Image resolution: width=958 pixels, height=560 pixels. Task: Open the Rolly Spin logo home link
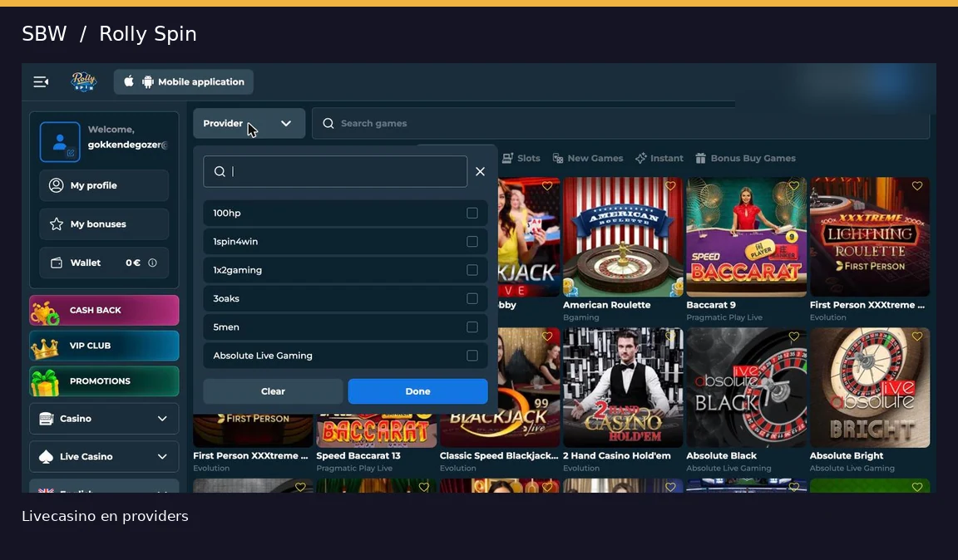click(x=84, y=81)
